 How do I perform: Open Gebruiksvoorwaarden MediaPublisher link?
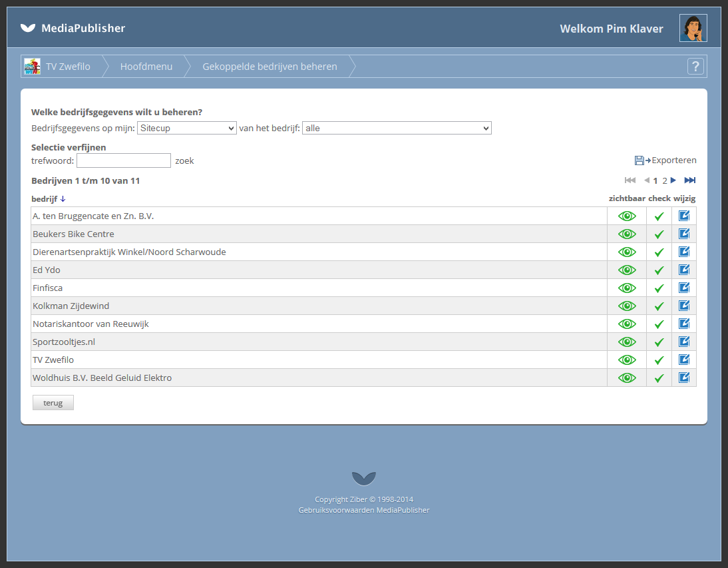(364, 510)
